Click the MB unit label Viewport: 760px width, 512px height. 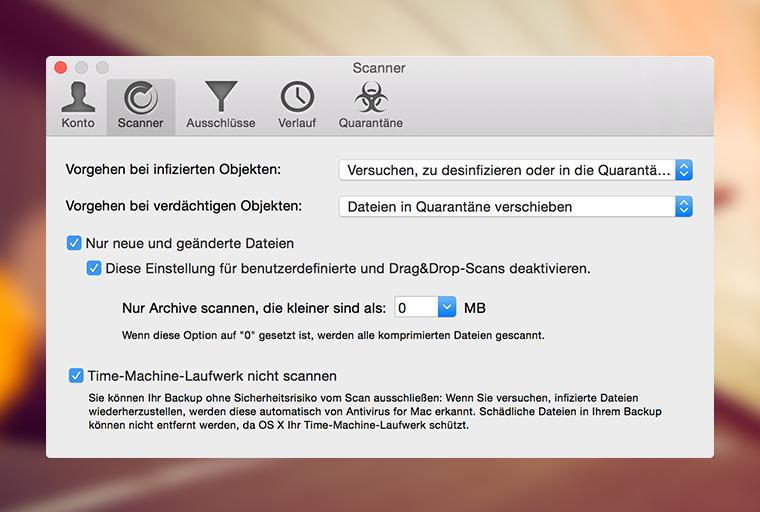(475, 308)
